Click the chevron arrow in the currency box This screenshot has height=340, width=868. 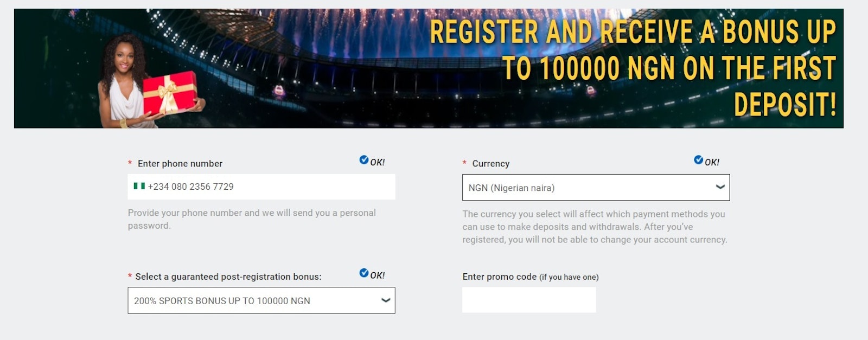pyautogui.click(x=719, y=187)
